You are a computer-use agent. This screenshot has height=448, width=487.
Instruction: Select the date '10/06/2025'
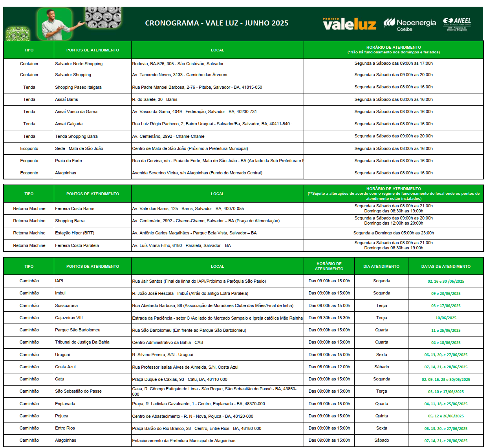click(x=446, y=318)
